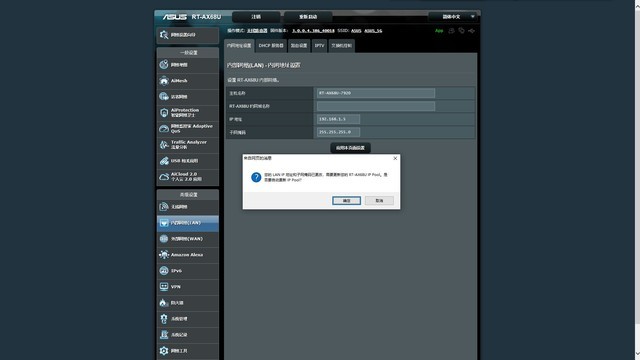Click the Reboot button in header
This screenshot has width=640, height=360.
coord(308,17)
